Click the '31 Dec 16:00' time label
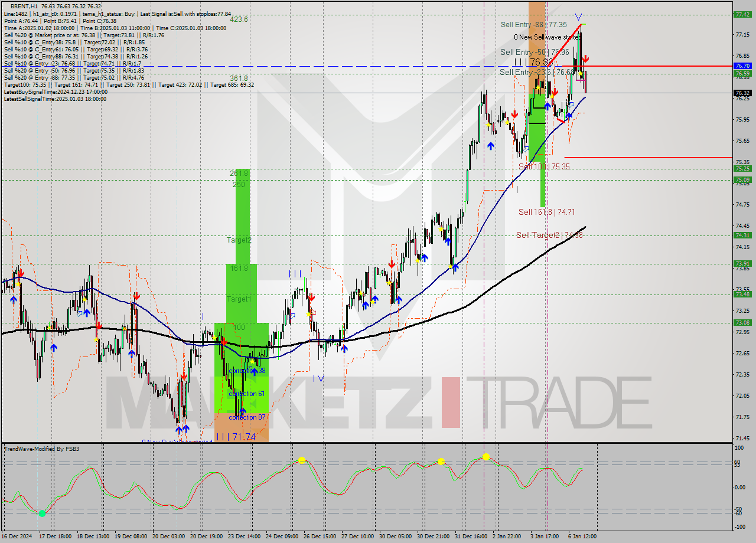This screenshot has height=543, width=756. pos(472,537)
